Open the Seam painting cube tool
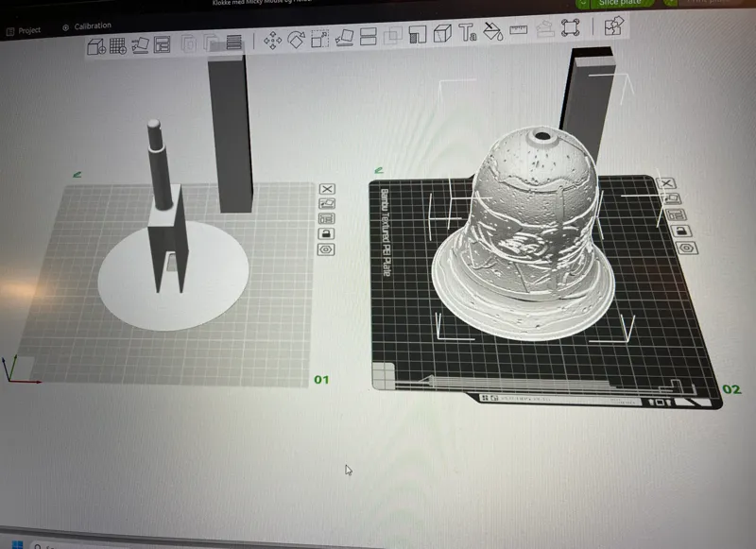This screenshot has width=756, height=549. 442,33
